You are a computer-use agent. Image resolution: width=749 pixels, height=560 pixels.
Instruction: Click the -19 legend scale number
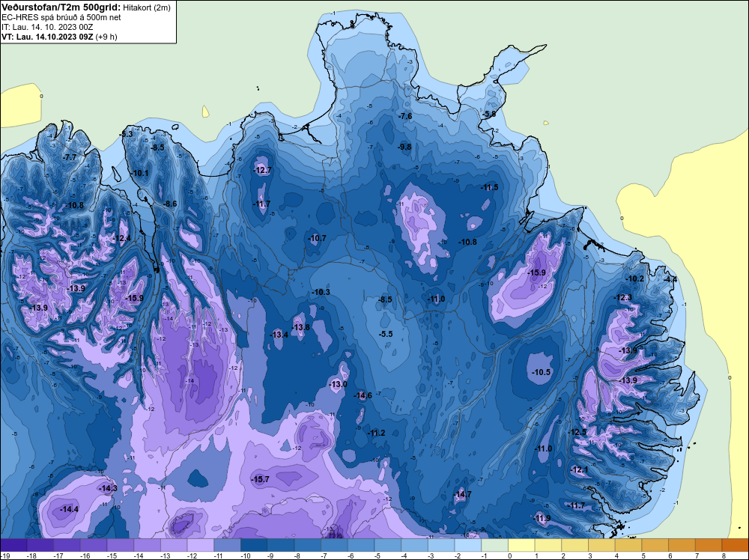coord(4,556)
